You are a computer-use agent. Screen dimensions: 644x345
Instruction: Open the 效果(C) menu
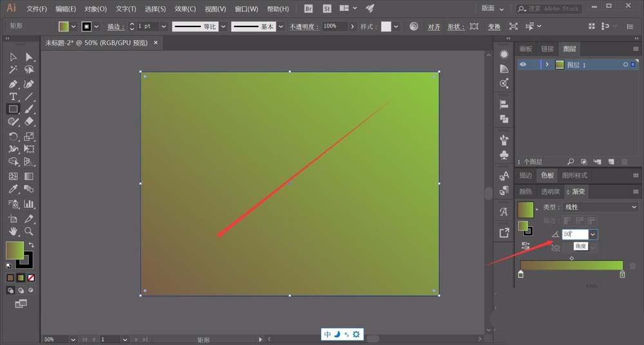(x=185, y=8)
